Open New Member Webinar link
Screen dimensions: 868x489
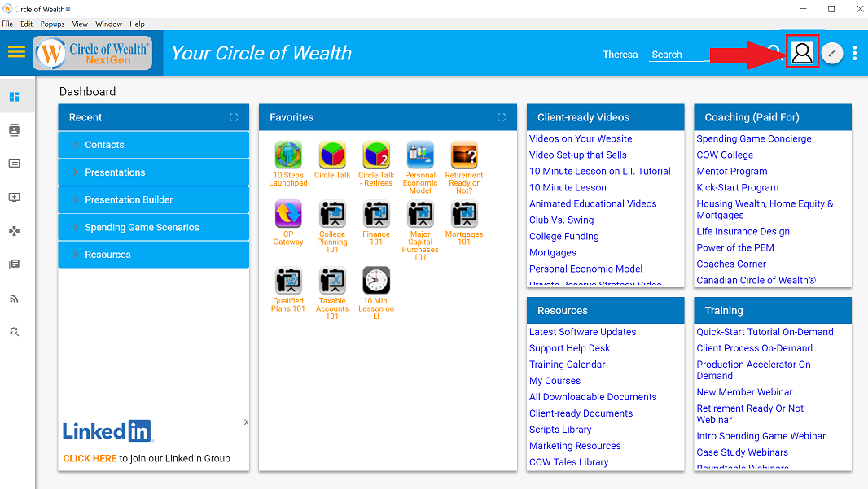tap(744, 392)
